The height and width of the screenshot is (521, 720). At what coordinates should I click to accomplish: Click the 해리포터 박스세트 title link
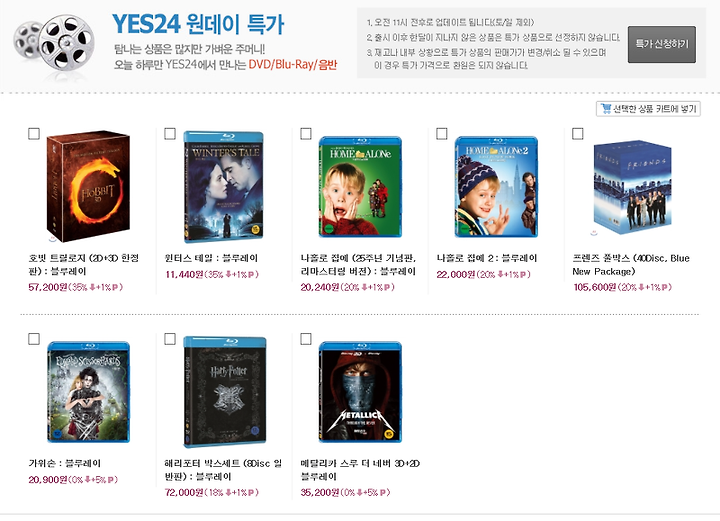(x=223, y=470)
